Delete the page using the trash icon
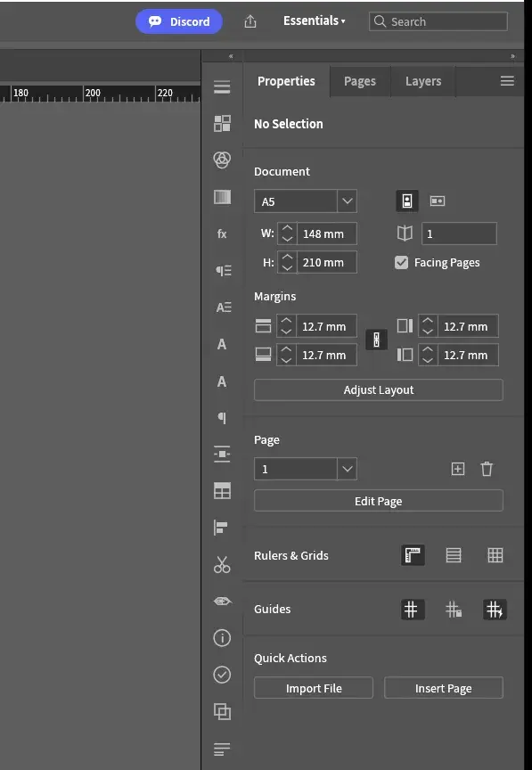 [x=487, y=469]
